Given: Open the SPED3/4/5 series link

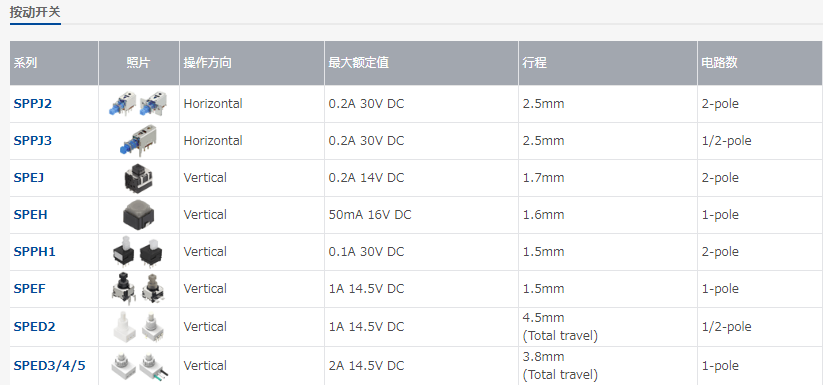Looking at the screenshot, I should (49, 366).
